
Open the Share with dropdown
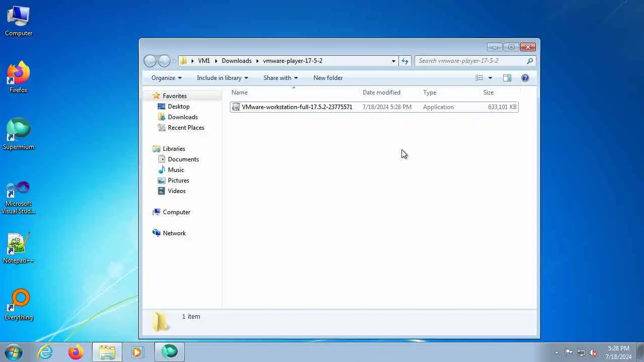pyautogui.click(x=281, y=78)
